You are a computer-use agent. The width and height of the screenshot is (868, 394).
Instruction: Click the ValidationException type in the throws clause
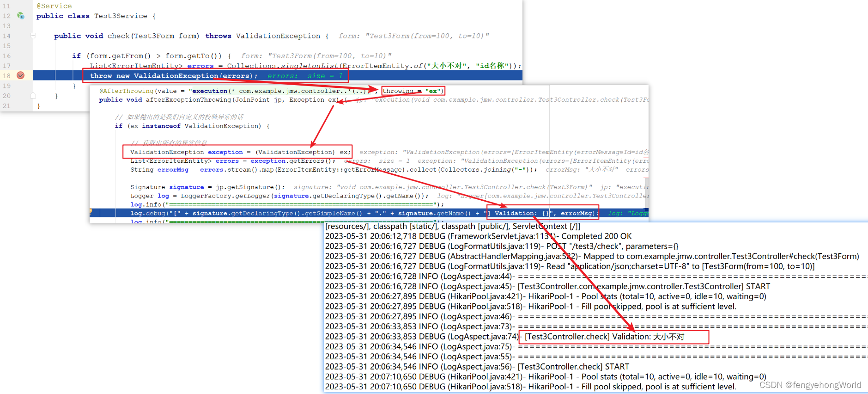(x=278, y=36)
